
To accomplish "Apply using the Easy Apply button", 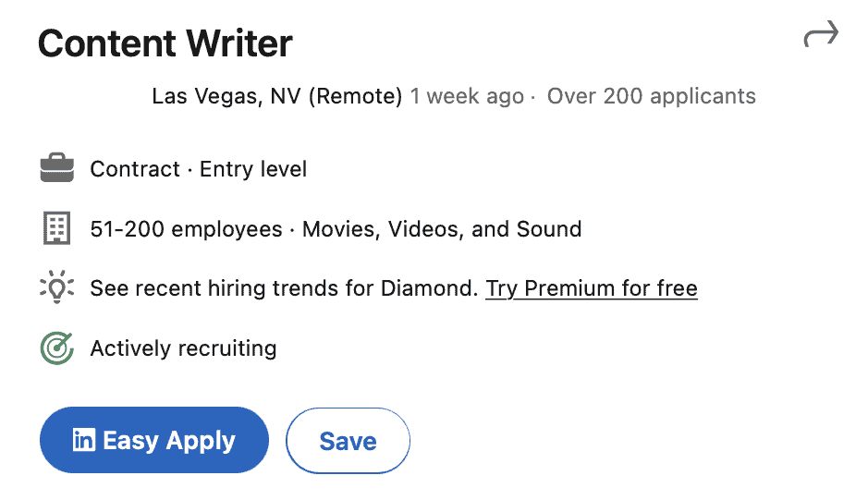I will coord(153,440).
